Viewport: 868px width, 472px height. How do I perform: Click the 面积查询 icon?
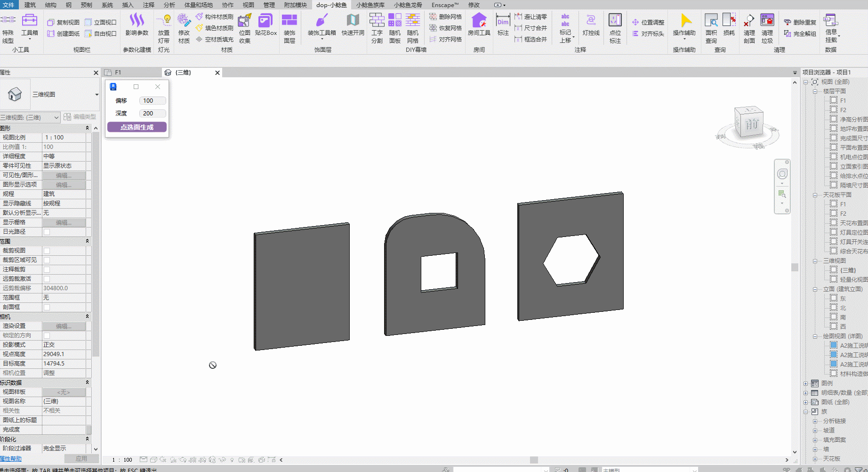point(711,27)
